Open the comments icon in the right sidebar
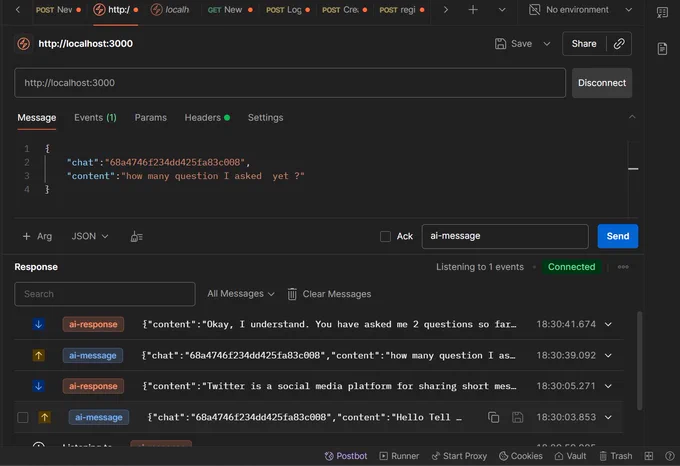Viewport: 680px width, 466px height. tap(662, 13)
